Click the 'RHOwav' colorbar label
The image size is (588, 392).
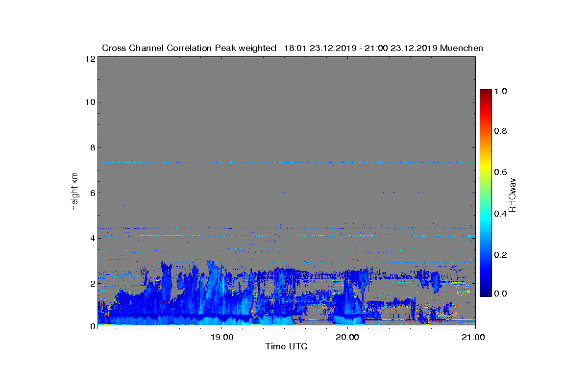coord(512,195)
